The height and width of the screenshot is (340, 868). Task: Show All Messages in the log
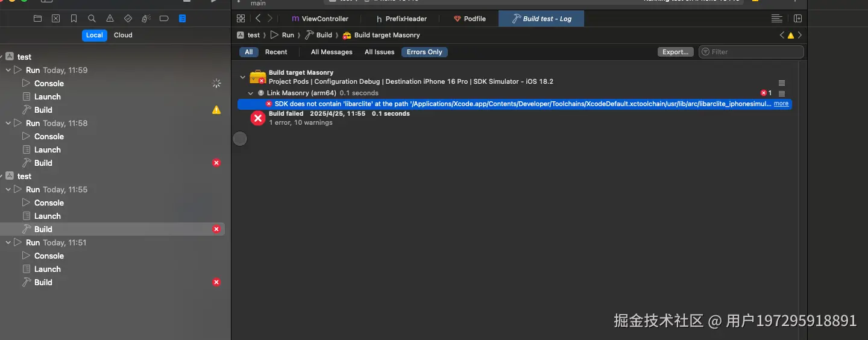332,52
